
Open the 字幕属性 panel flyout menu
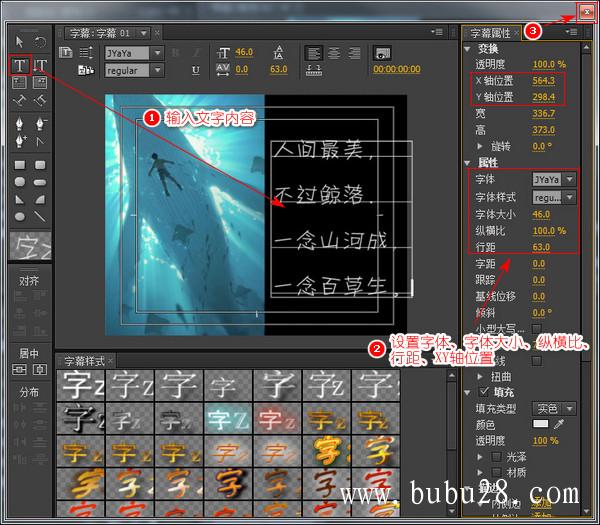point(571,32)
